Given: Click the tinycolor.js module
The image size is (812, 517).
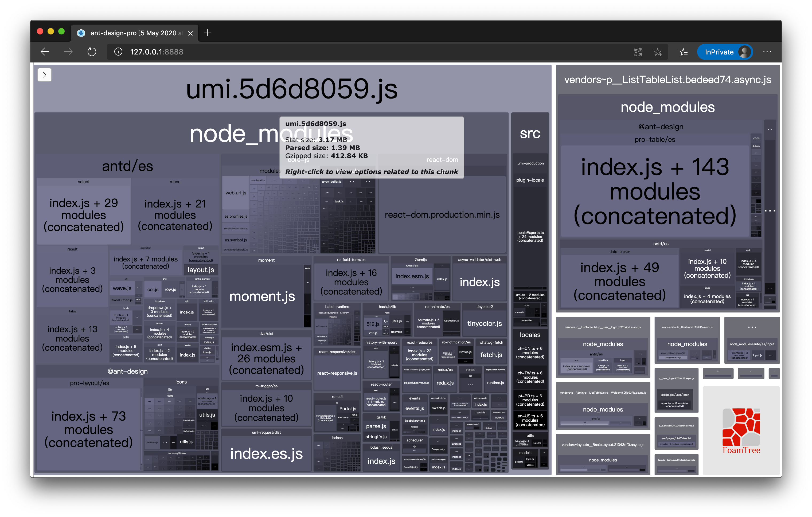Looking at the screenshot, I should [x=485, y=323].
